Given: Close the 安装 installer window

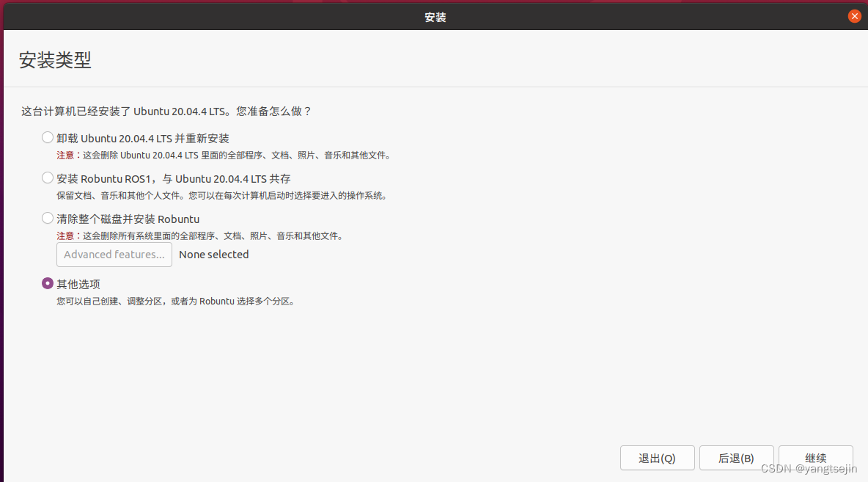Looking at the screenshot, I should (854, 16).
